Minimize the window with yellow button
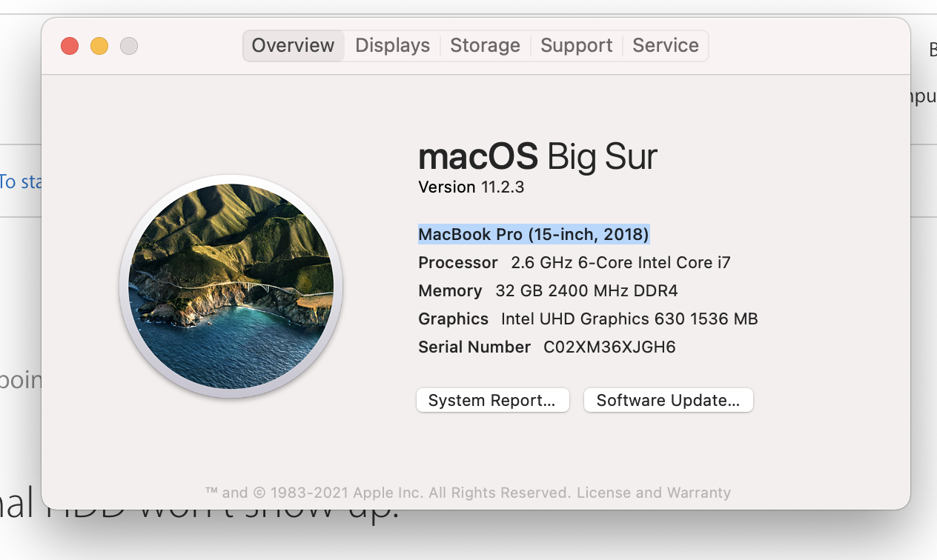Viewport: 937px width, 560px height. click(99, 46)
